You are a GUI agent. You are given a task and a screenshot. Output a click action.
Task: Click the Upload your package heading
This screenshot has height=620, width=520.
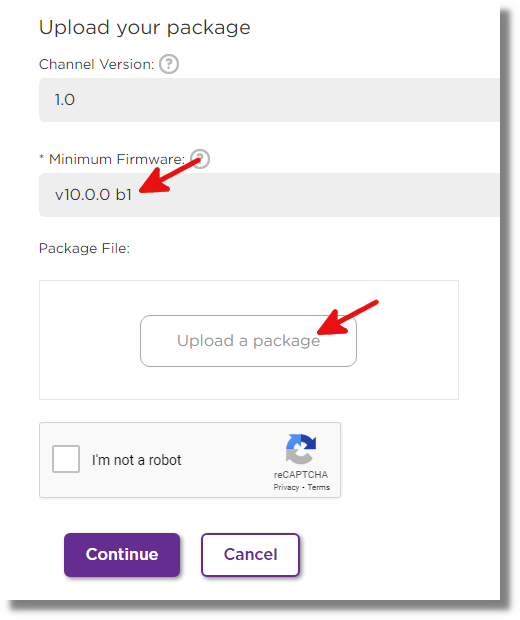[x=145, y=27]
